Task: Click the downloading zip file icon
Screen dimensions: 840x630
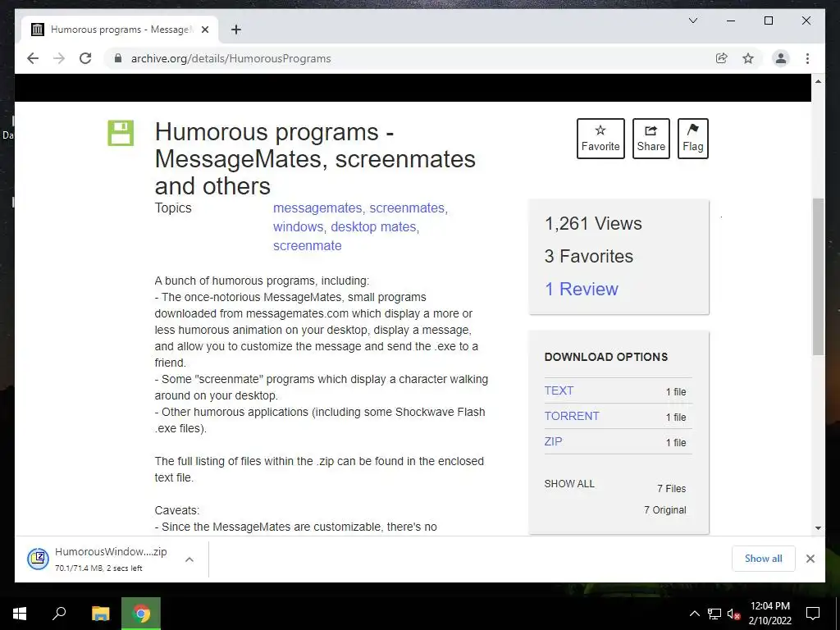Action: point(38,559)
